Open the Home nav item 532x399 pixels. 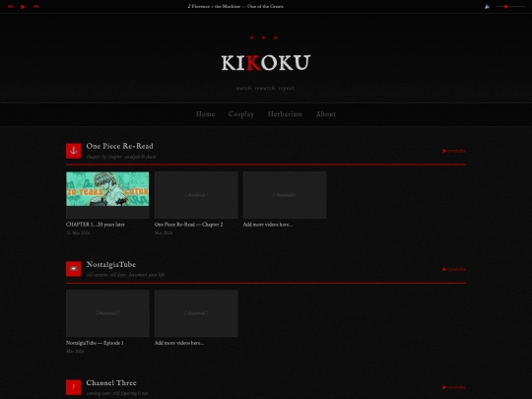(x=205, y=114)
